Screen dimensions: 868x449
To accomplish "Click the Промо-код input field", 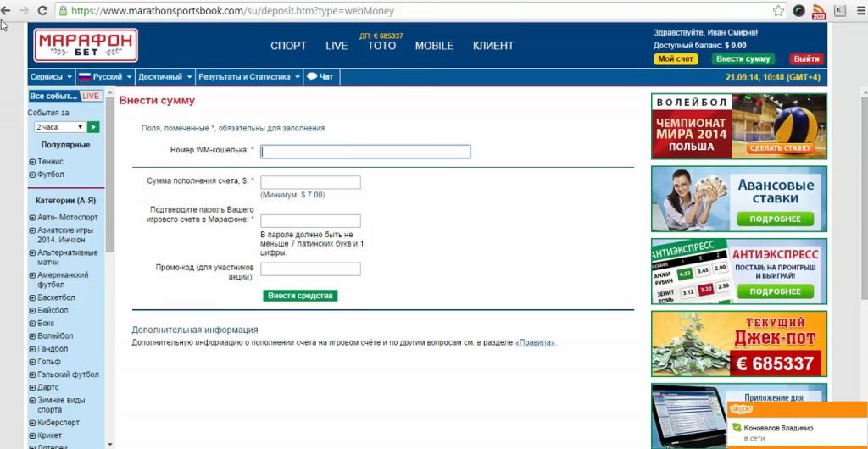I will coord(310,269).
